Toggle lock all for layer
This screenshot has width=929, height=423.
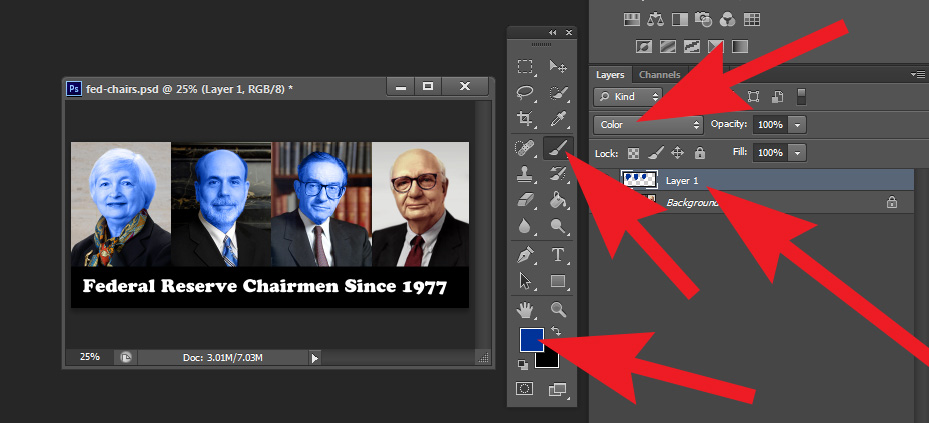point(700,153)
